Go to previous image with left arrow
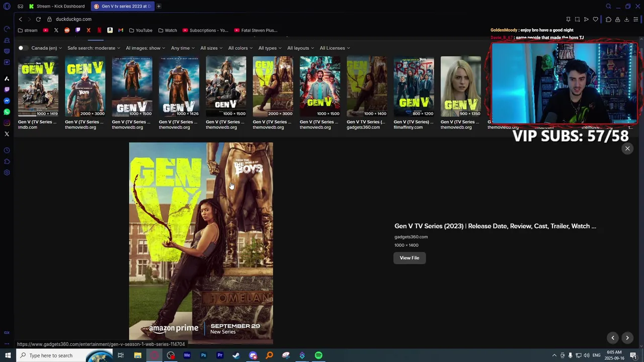Viewport: 644px width, 362px height. [x=613, y=338]
